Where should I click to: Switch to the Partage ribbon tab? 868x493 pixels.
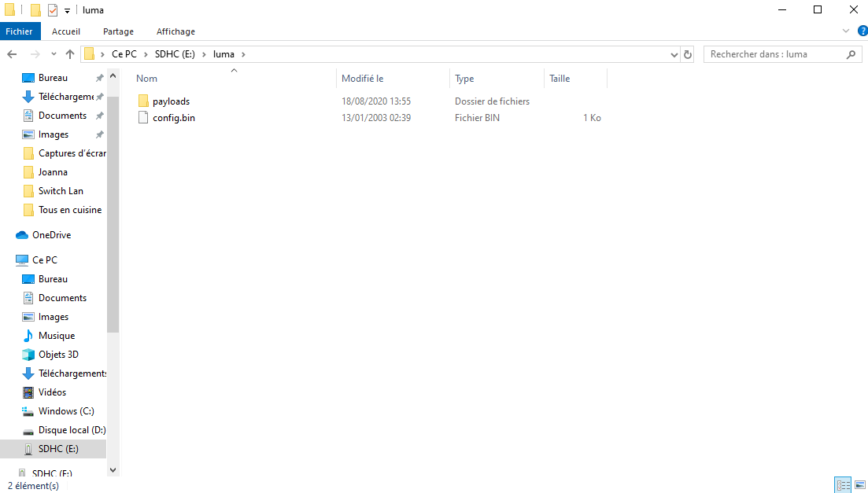(118, 31)
